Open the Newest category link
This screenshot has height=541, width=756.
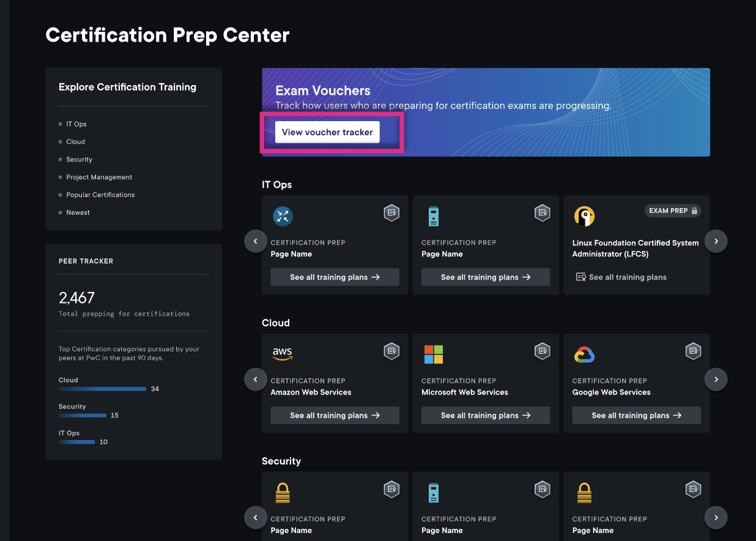[78, 213]
